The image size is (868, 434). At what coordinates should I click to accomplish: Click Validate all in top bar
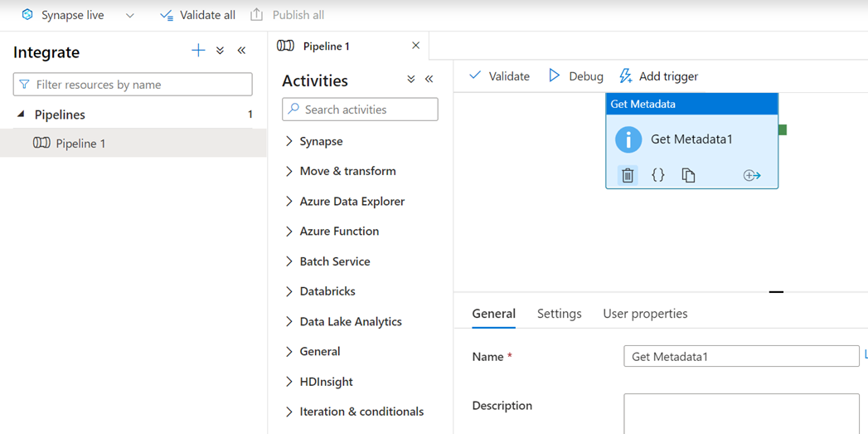[197, 16]
